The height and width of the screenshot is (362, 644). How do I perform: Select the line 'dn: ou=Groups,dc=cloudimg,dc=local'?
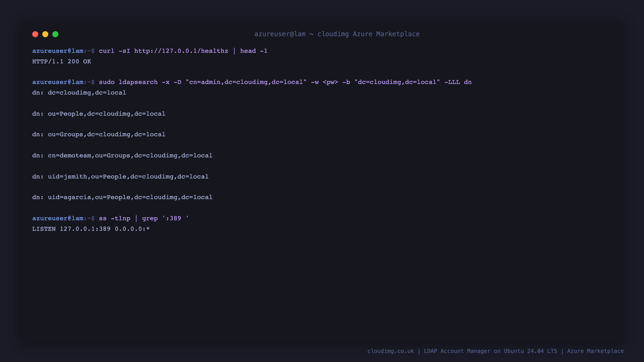(x=99, y=134)
